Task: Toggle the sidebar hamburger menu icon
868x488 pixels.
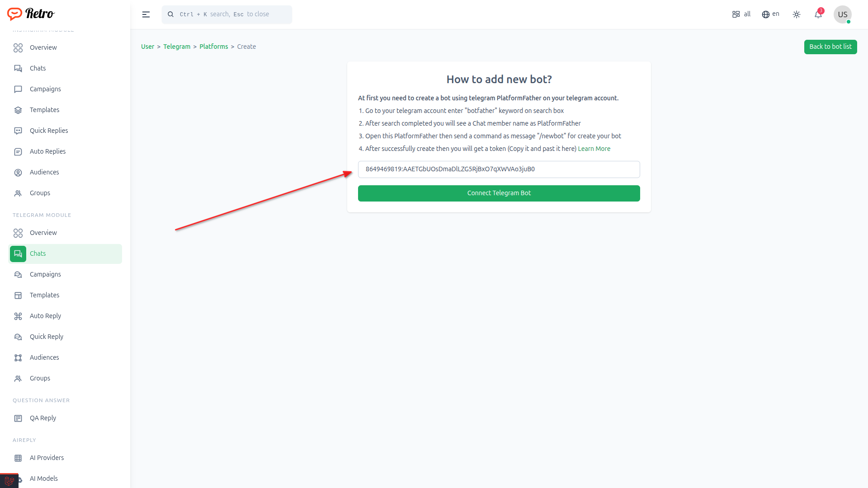Action: click(x=146, y=14)
